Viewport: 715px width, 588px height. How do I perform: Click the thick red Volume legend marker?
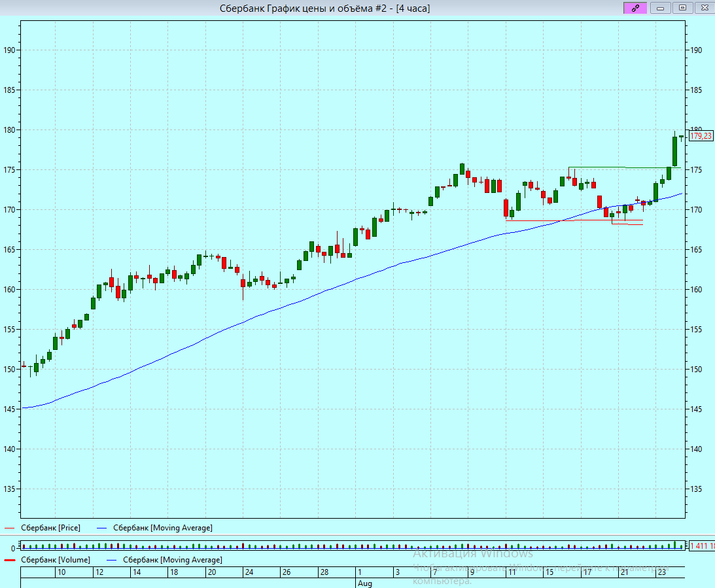click(10, 560)
